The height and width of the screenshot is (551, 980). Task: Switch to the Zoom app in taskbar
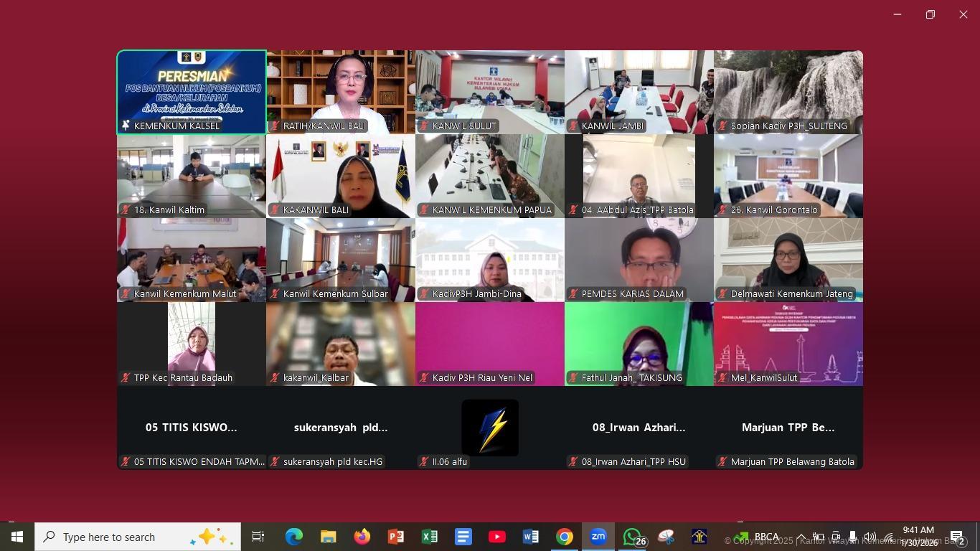pyautogui.click(x=598, y=537)
